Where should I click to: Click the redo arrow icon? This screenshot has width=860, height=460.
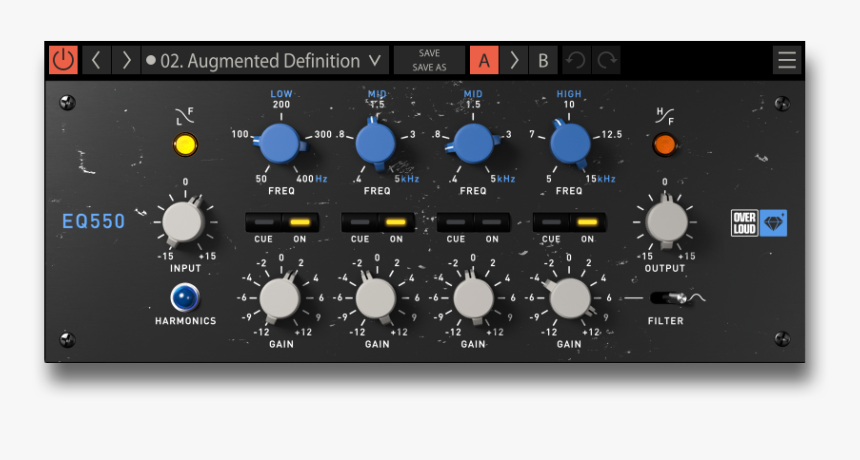(x=606, y=60)
